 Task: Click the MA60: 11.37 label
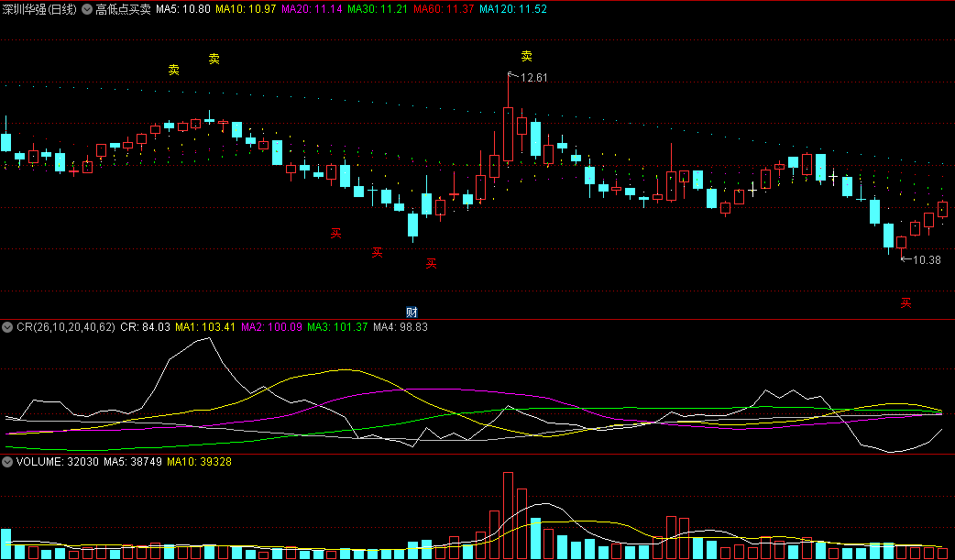coord(444,9)
